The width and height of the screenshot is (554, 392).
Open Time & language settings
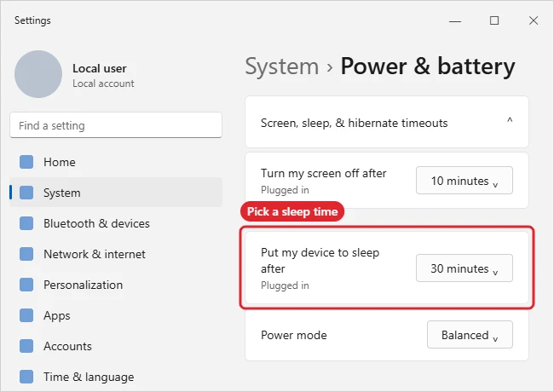pos(116,377)
